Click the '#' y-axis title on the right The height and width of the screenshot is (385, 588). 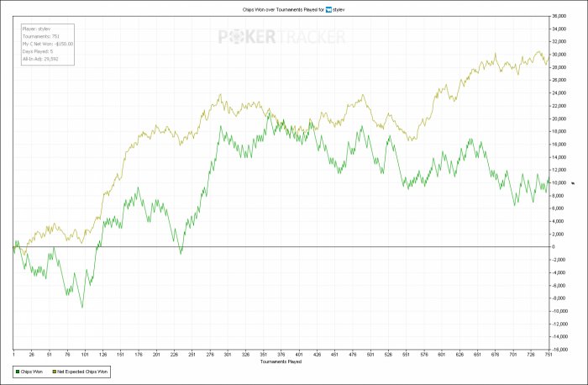(573, 183)
